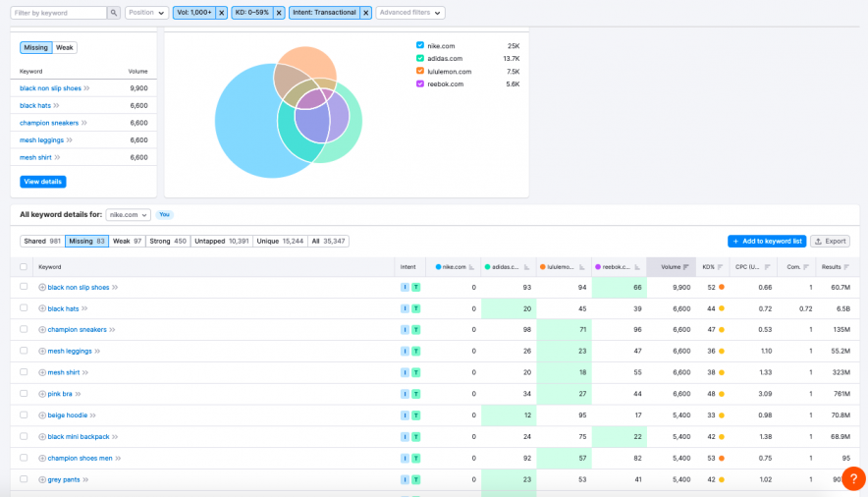Clear the Intent: Transactional filter
This screenshot has width=868, height=497.
point(365,13)
